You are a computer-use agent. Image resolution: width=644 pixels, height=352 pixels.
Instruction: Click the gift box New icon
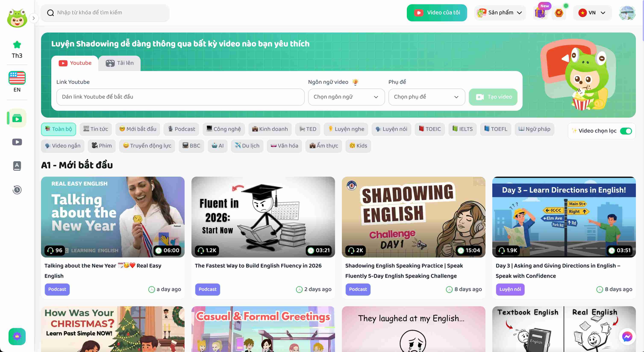click(x=540, y=12)
